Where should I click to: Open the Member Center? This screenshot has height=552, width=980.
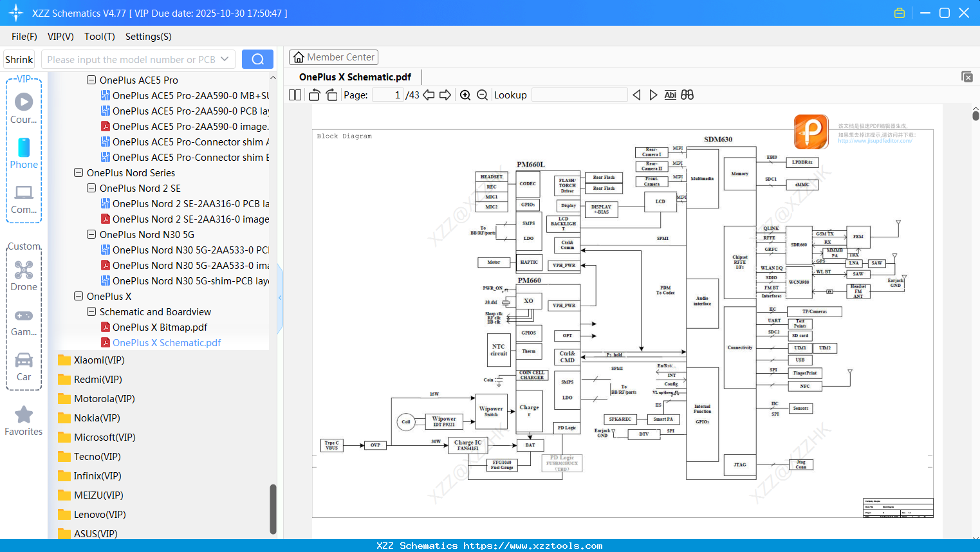(333, 57)
